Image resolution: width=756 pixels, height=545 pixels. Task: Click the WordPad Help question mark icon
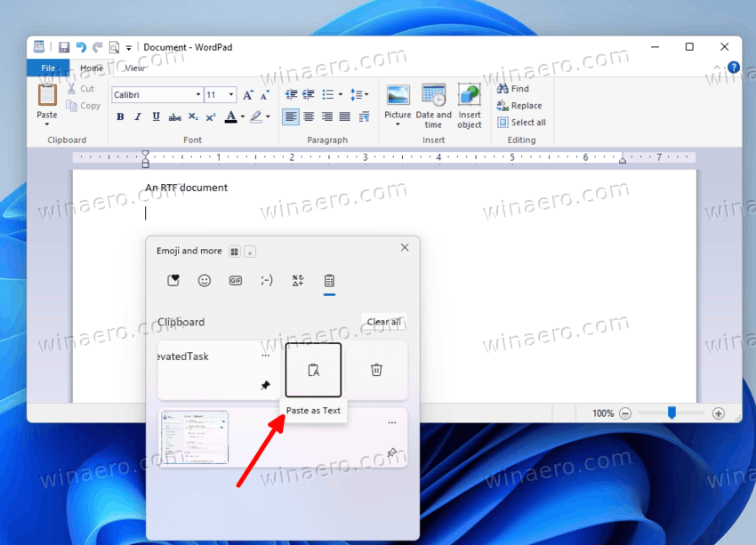point(734,68)
